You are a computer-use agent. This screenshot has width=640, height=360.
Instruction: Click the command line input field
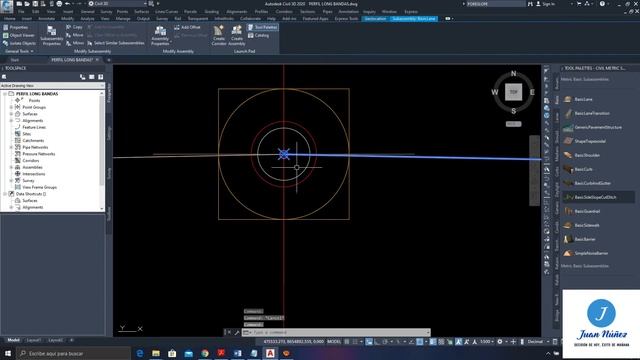pos(336,332)
